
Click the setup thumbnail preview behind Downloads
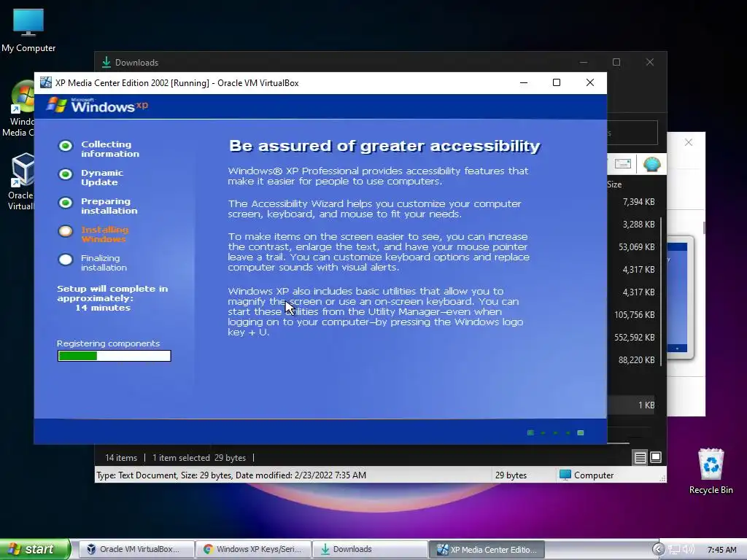coord(679,297)
